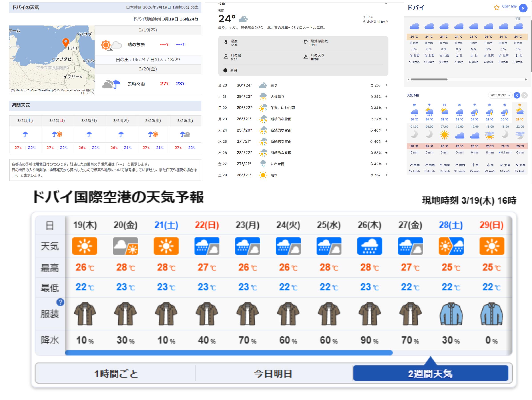Click the star save-to-map icon
The width and height of the screenshot is (532, 400).
click(x=496, y=8)
